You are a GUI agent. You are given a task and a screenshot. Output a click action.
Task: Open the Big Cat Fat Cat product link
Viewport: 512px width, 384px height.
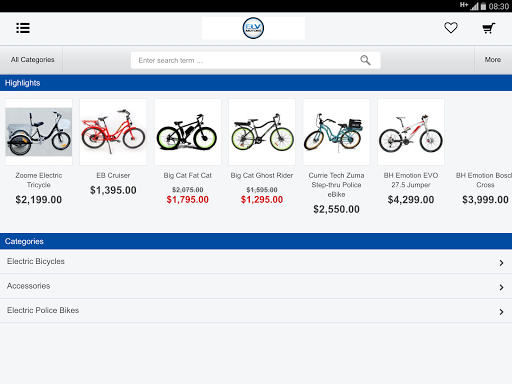click(x=188, y=175)
